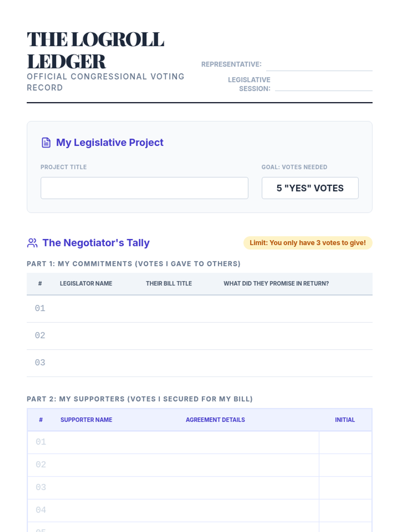The height and width of the screenshot is (532, 399).
Task: Click the vote limit warning badge
Action: pos(308,243)
